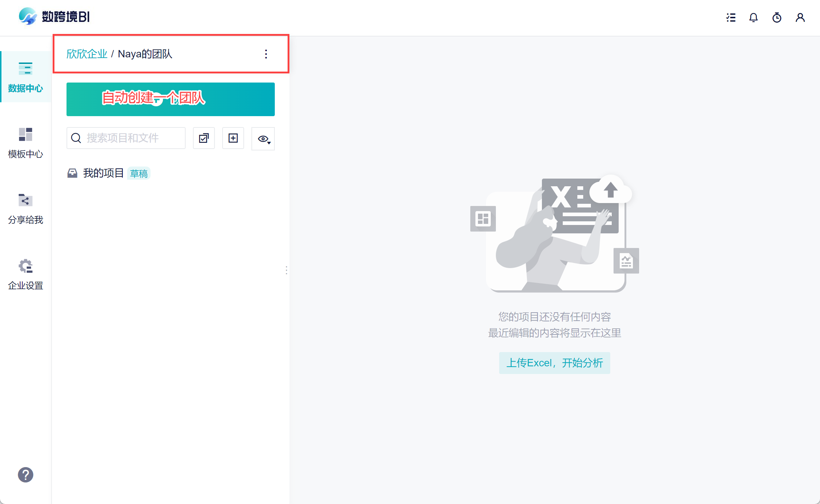Open the help question mark icon
The width and height of the screenshot is (820, 504).
26,475
